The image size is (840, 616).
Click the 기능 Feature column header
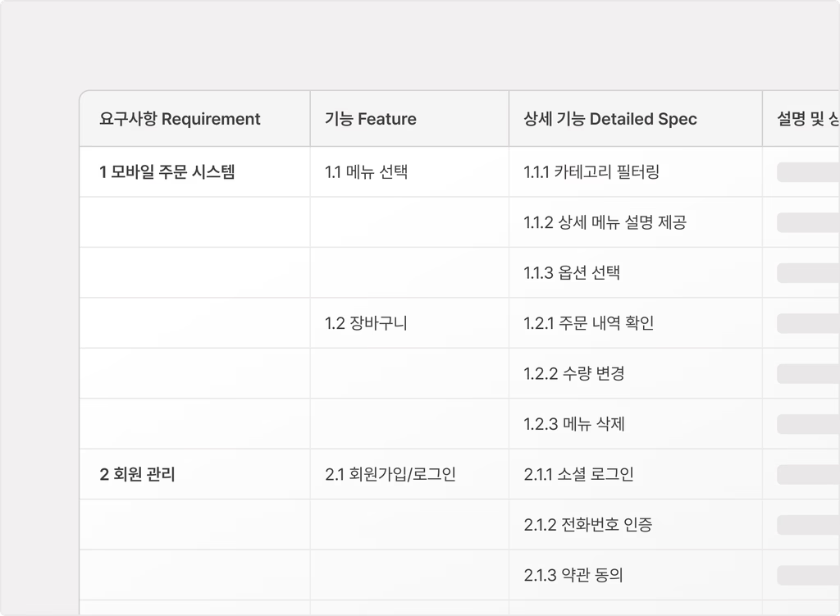point(409,119)
